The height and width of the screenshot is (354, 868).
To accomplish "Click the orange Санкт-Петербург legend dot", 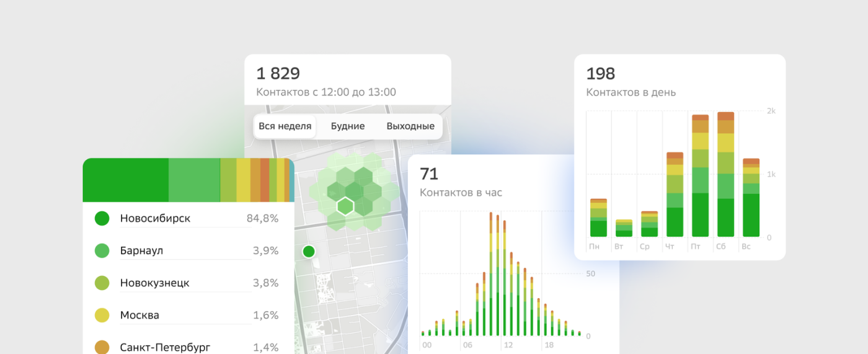I will pyautogui.click(x=102, y=347).
